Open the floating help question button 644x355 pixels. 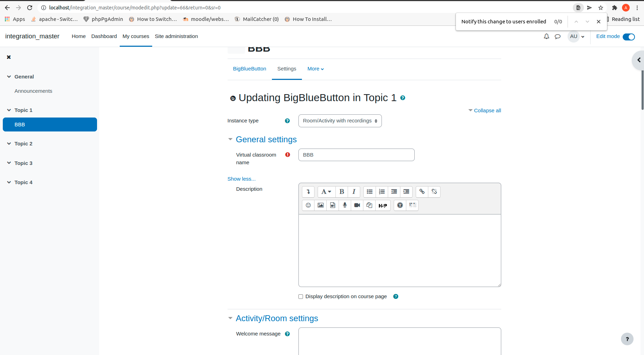point(627,339)
